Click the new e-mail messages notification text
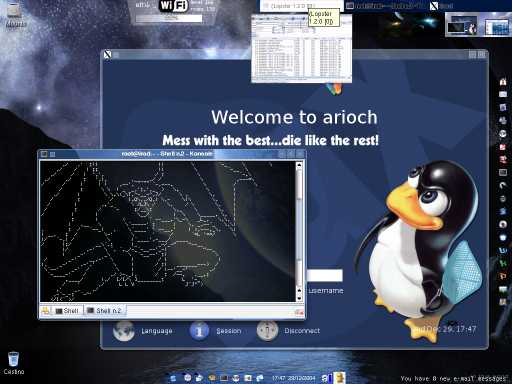This screenshot has width=512, height=384. [453, 378]
